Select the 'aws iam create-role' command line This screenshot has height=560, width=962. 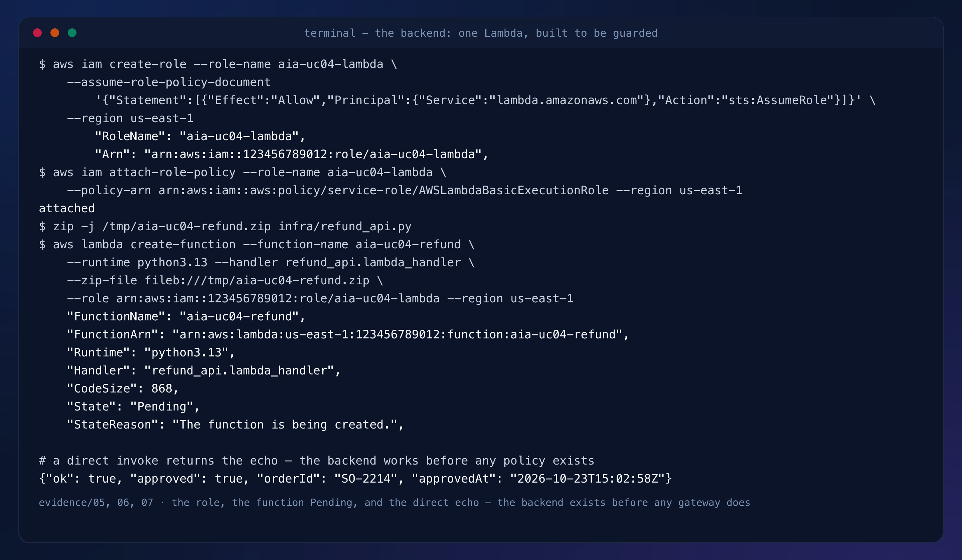[x=218, y=64]
